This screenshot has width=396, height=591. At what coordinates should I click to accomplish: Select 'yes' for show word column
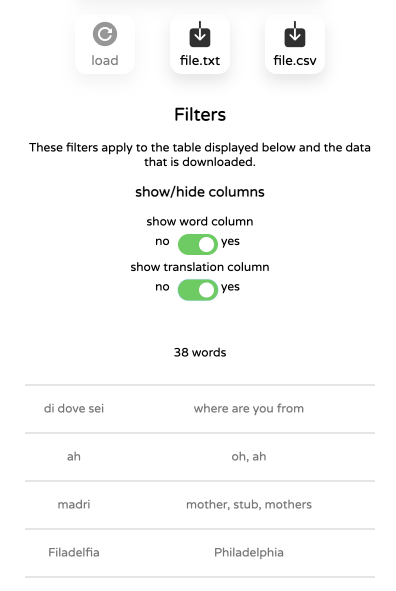(230, 242)
